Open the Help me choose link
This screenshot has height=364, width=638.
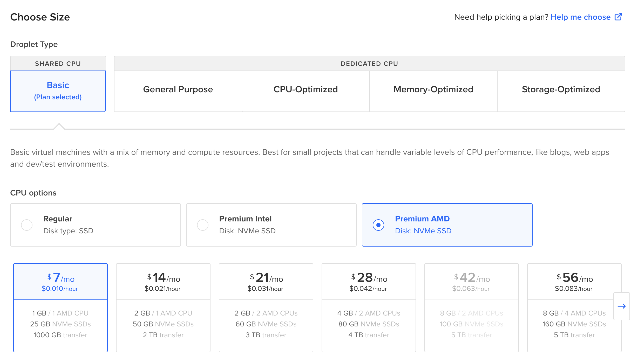pos(580,17)
